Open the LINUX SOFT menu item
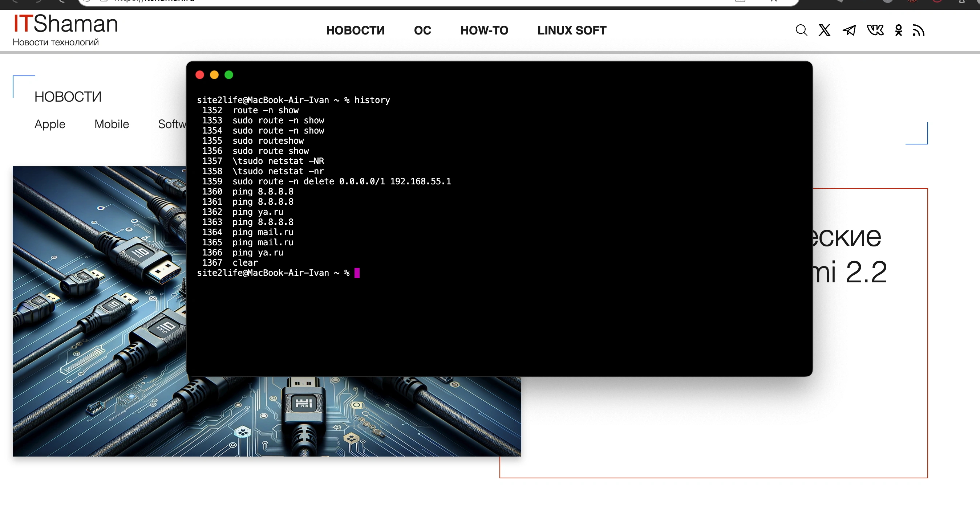Screen dimensions: 980x511 (572, 30)
